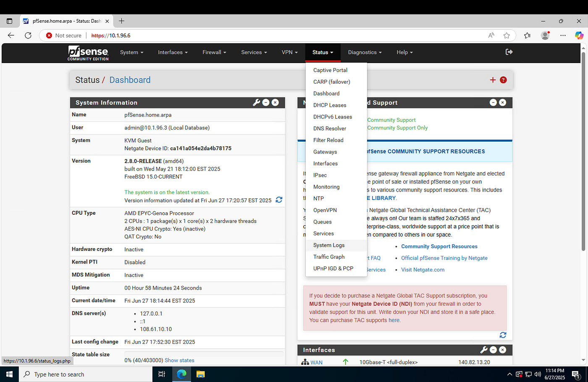Expand the Firewall dropdown menu

coord(214,52)
